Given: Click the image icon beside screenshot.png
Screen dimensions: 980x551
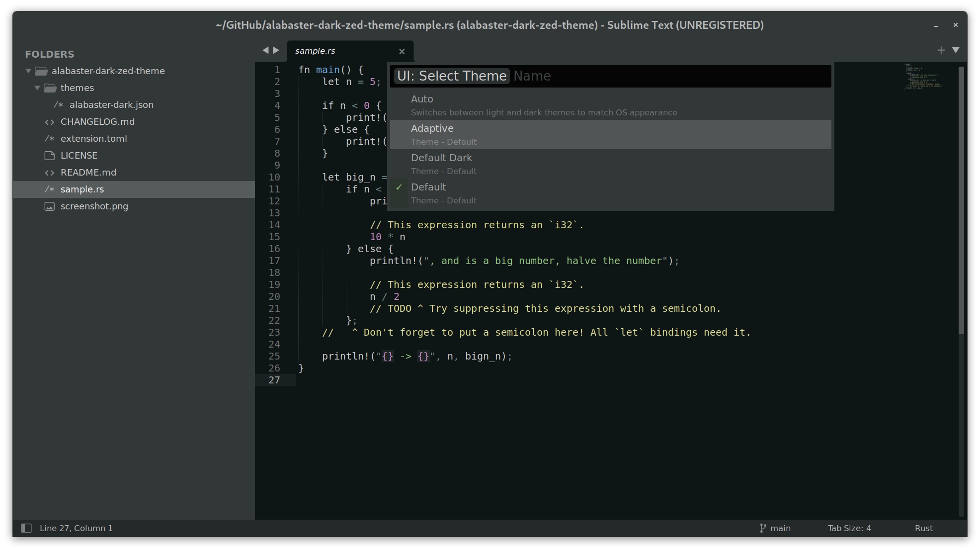Looking at the screenshot, I should [x=49, y=206].
